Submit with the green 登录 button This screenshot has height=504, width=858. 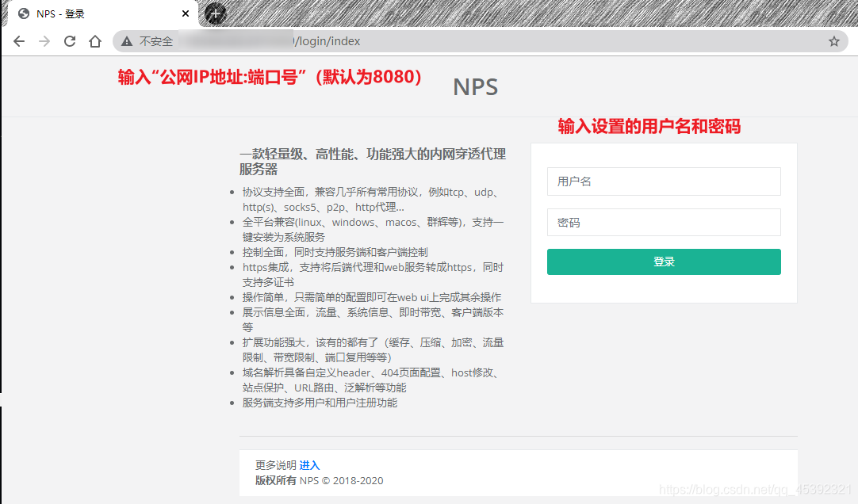pos(664,262)
